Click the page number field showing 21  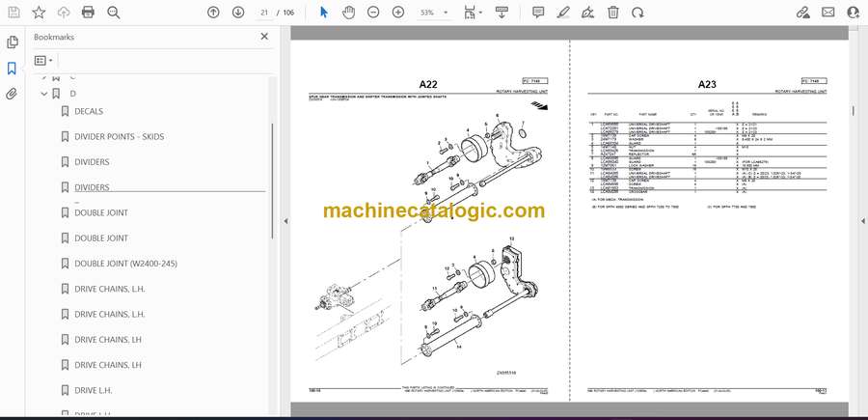pyautogui.click(x=264, y=13)
